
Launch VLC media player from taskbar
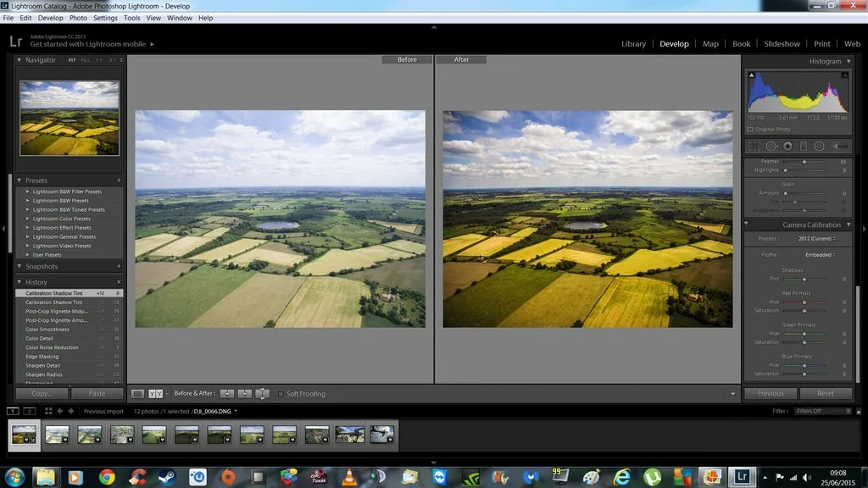tap(348, 476)
